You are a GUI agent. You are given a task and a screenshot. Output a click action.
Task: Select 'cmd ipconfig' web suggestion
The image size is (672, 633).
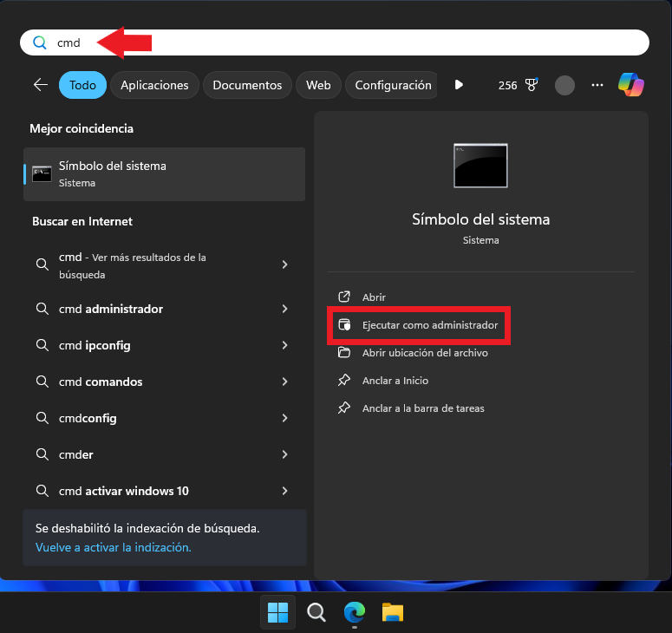click(164, 345)
